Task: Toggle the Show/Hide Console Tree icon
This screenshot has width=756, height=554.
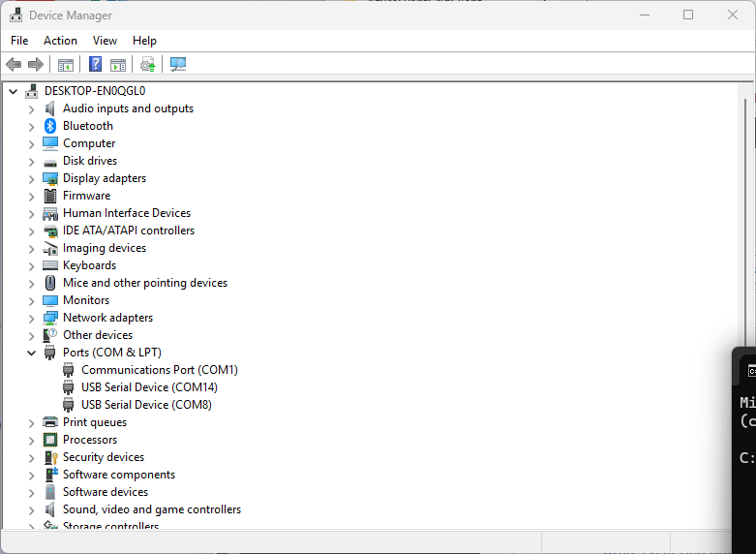Action: (x=66, y=65)
